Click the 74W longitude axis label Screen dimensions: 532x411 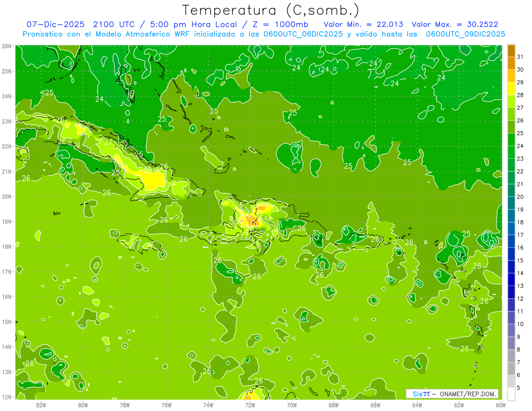click(208, 404)
